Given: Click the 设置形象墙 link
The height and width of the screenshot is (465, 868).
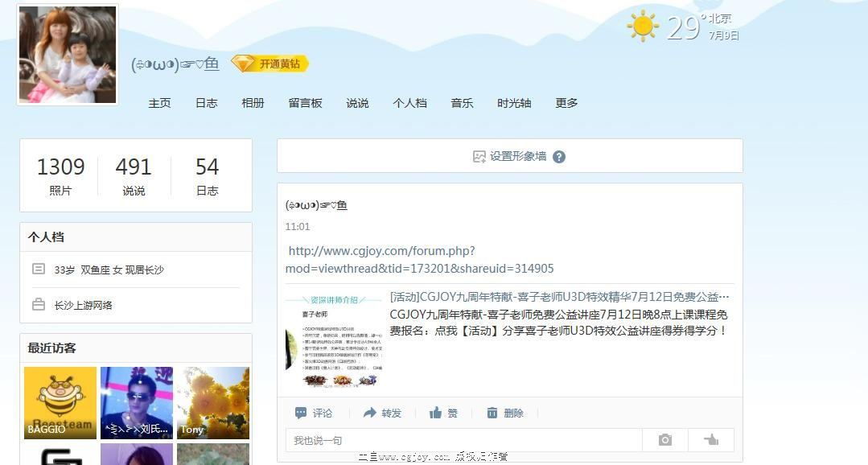Looking at the screenshot, I should click(518, 157).
